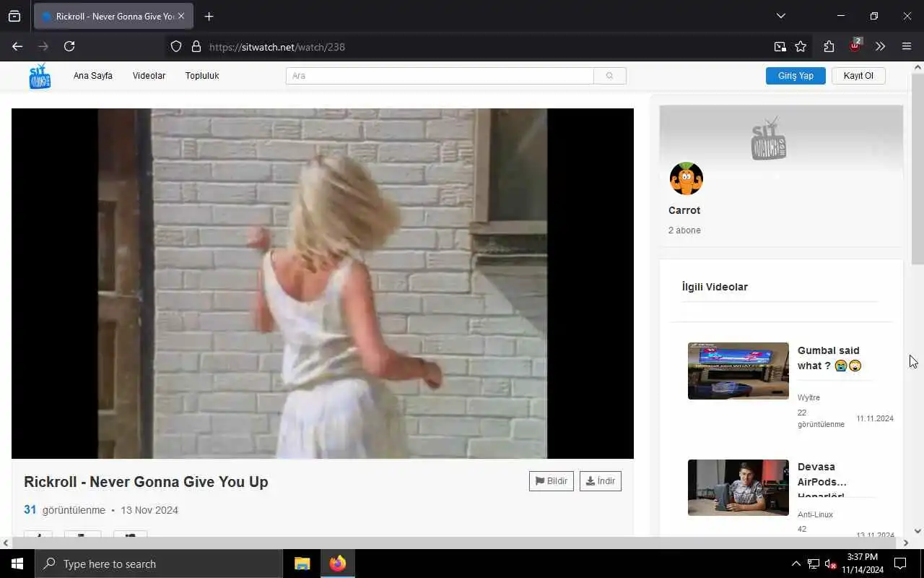Open the Gumbal said what video thumbnail
Image resolution: width=924 pixels, height=578 pixels.
[738, 371]
